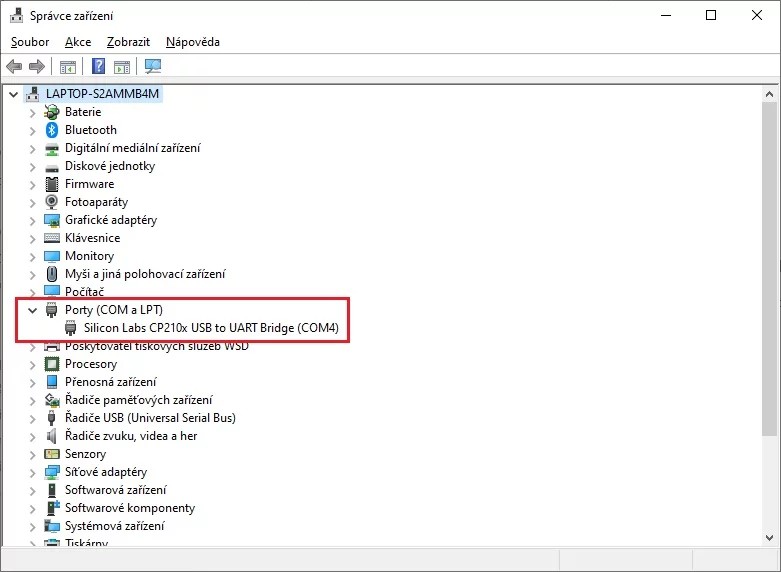The width and height of the screenshot is (781, 572).
Task: Select the Softwarová zařízení row
Action: click(116, 490)
